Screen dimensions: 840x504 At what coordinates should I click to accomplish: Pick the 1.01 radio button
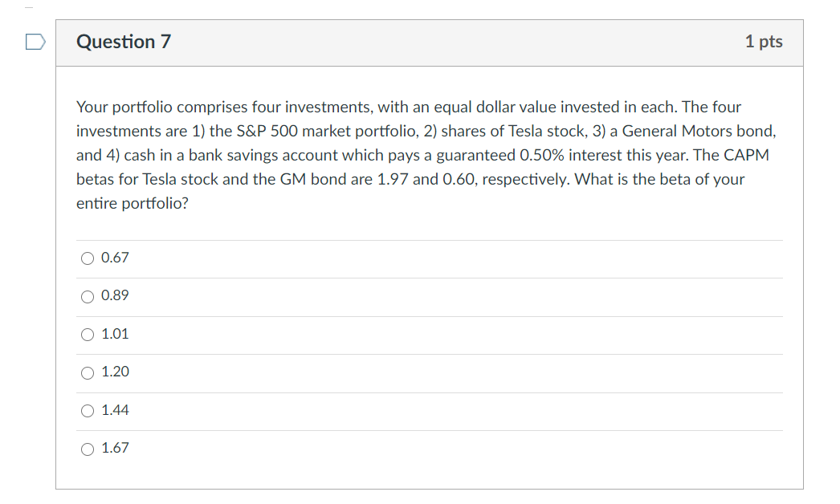point(88,335)
